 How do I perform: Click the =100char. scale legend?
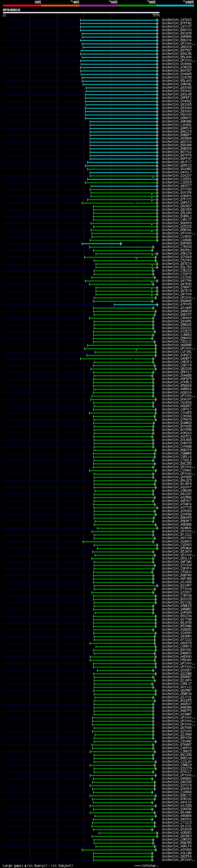pos(147,865)
